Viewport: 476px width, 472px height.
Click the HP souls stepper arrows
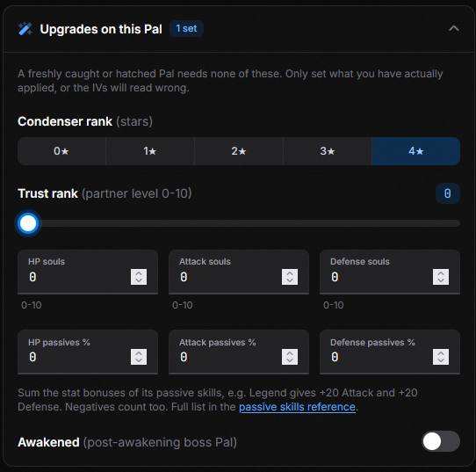(139, 277)
